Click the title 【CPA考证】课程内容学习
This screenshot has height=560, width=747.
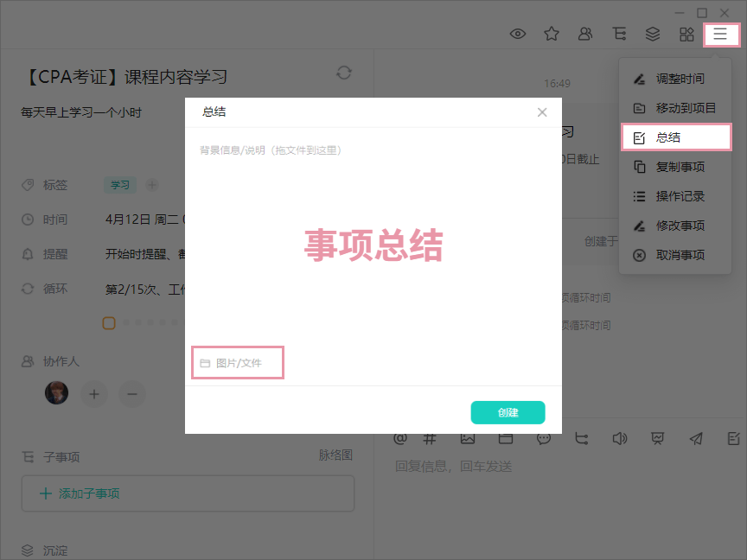coord(125,77)
